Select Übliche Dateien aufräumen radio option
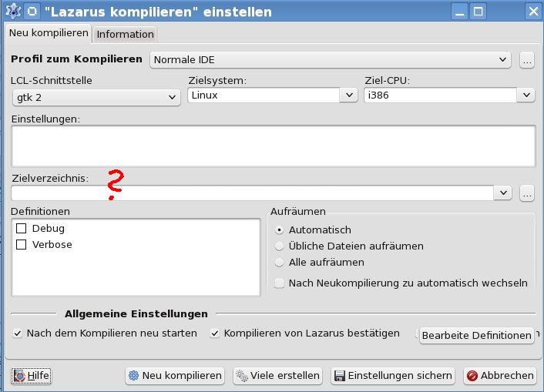Screen dimensions: 544x392 click(280, 246)
